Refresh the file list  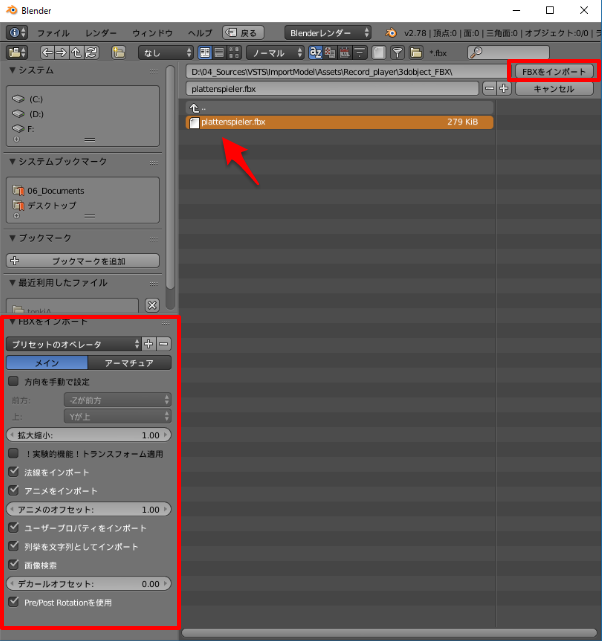pyautogui.click(x=91, y=52)
